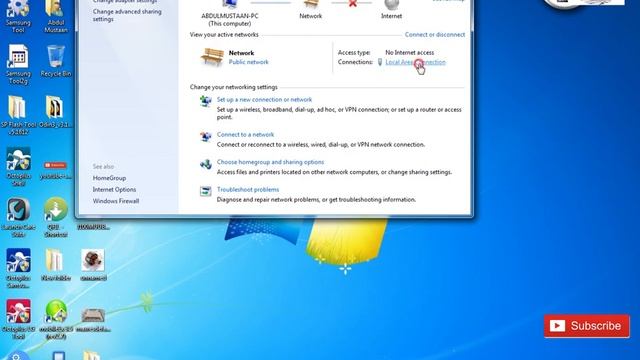Image resolution: width=640 pixels, height=360 pixels.
Task: Click the No Internet access text
Action: pyautogui.click(x=409, y=53)
